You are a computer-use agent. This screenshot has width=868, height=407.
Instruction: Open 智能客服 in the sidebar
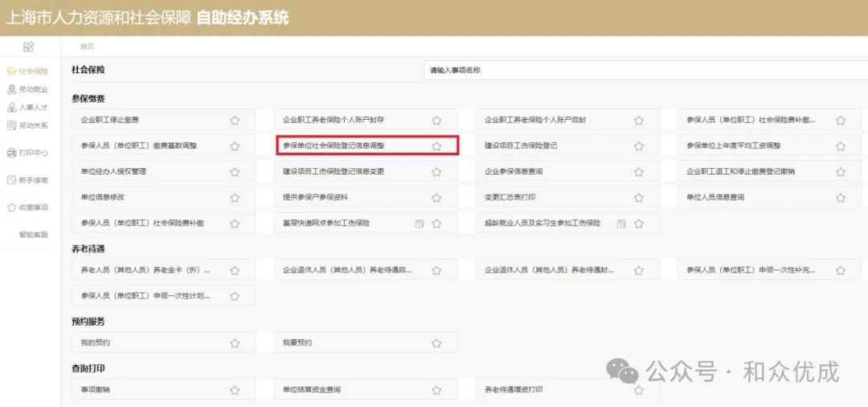coord(33,235)
